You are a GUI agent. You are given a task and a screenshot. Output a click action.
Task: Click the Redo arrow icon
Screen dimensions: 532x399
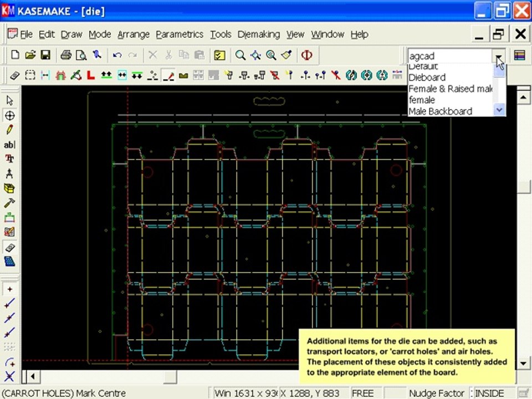[132, 55]
